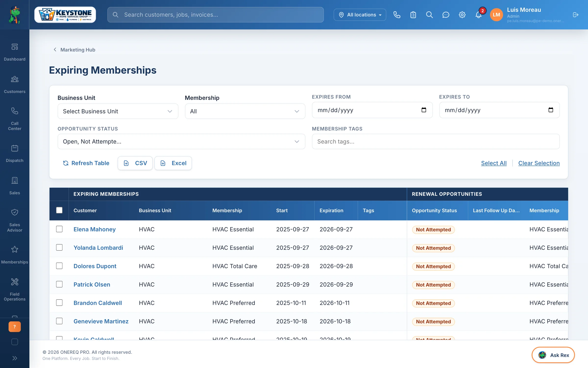The height and width of the screenshot is (368, 588).
Task: Open the Expires From calendar picker
Action: (424, 110)
